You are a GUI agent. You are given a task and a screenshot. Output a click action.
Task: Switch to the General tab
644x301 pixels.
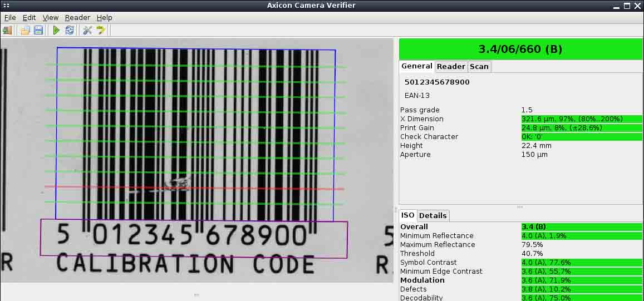click(x=417, y=66)
